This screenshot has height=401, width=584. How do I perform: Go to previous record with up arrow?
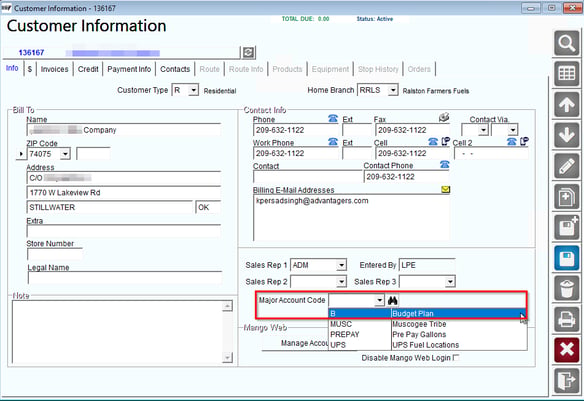click(566, 105)
